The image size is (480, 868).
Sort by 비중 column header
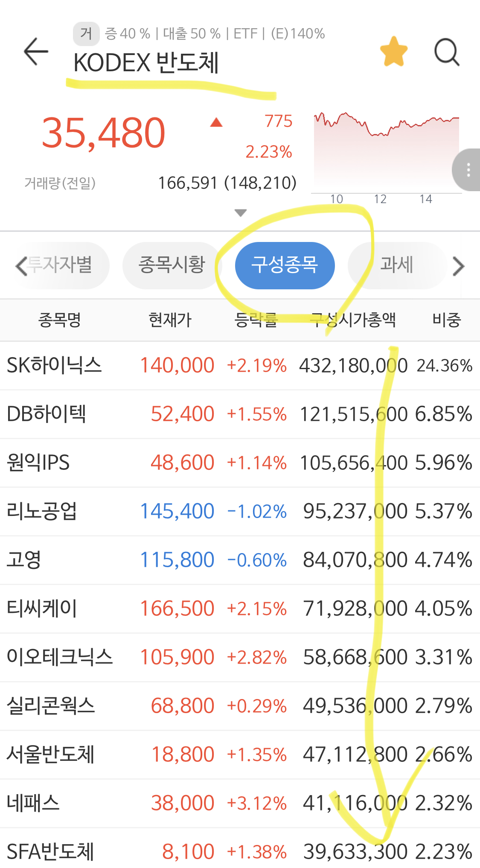446,320
